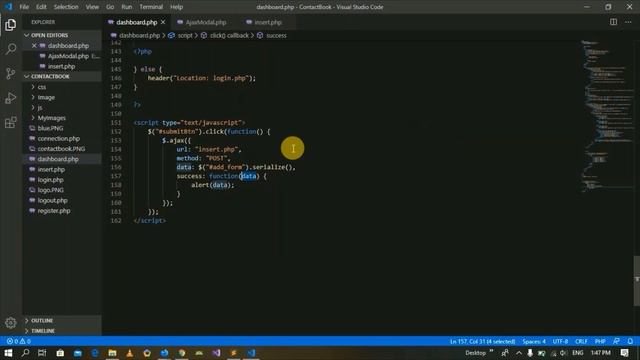Open the View menu
Viewport: 640px width, 360px height.
[x=92, y=7]
